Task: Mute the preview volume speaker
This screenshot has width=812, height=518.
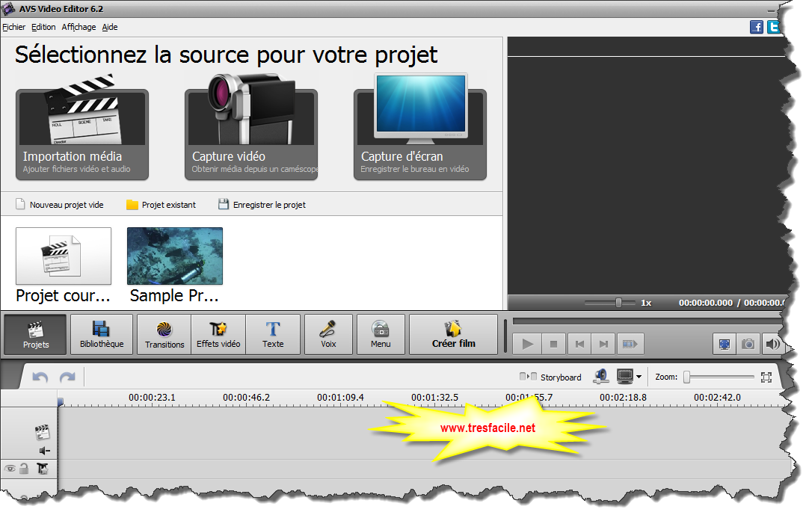Action: pos(772,344)
